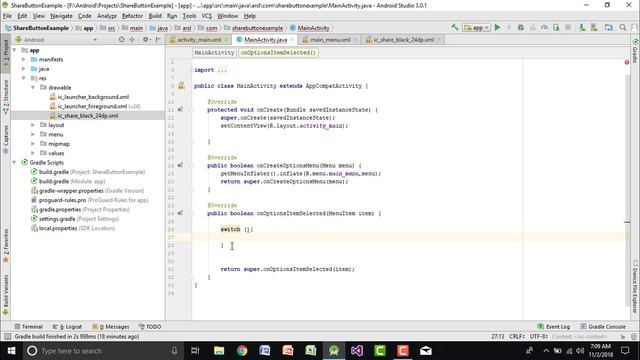Click the Attach debugger to process icon
640x360 pixels.
click(x=556, y=28)
